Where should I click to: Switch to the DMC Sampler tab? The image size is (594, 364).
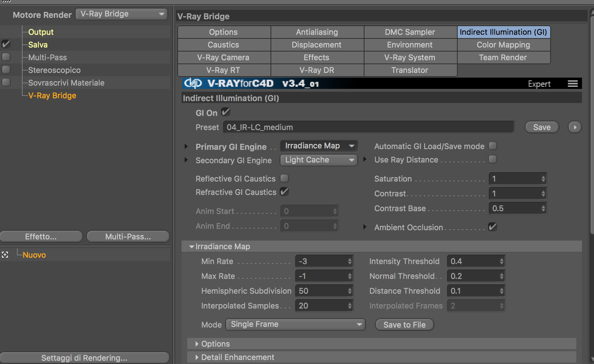tap(410, 32)
